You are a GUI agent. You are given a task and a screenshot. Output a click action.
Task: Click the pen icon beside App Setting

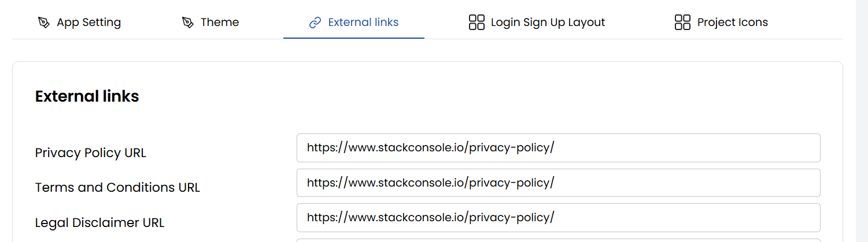pyautogui.click(x=44, y=23)
